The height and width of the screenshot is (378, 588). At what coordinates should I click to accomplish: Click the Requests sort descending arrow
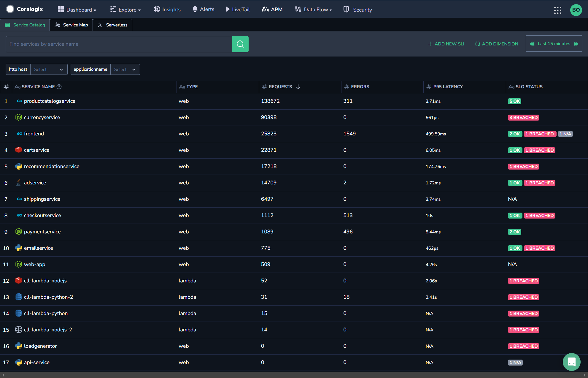[x=298, y=87]
